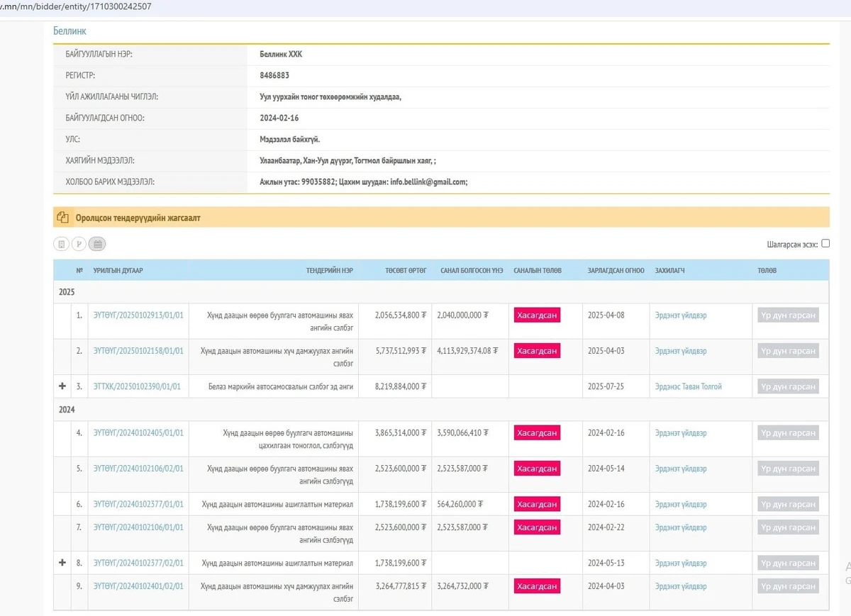Click the documents icon in tender list header
Screen dimensions: 851x616
(62, 218)
